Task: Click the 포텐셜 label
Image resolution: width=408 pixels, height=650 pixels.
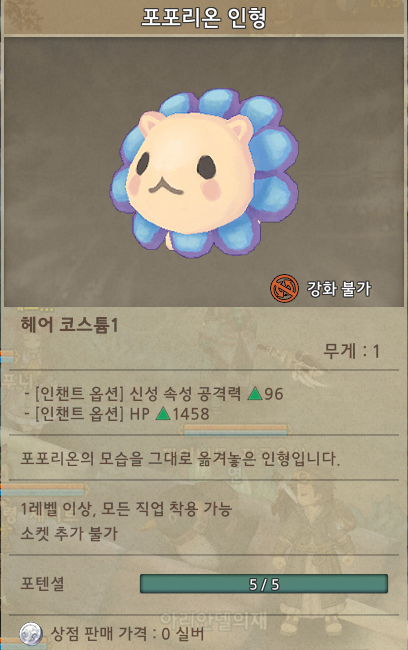Action: tap(42, 584)
